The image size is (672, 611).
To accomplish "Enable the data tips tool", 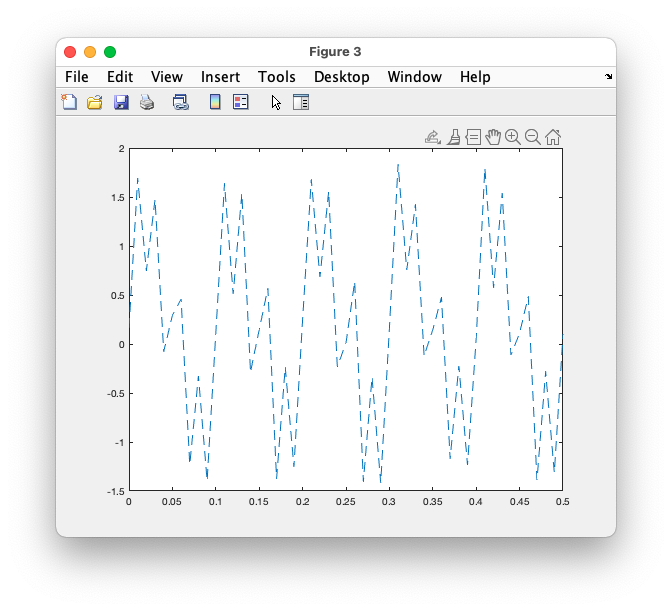I will click(474, 137).
